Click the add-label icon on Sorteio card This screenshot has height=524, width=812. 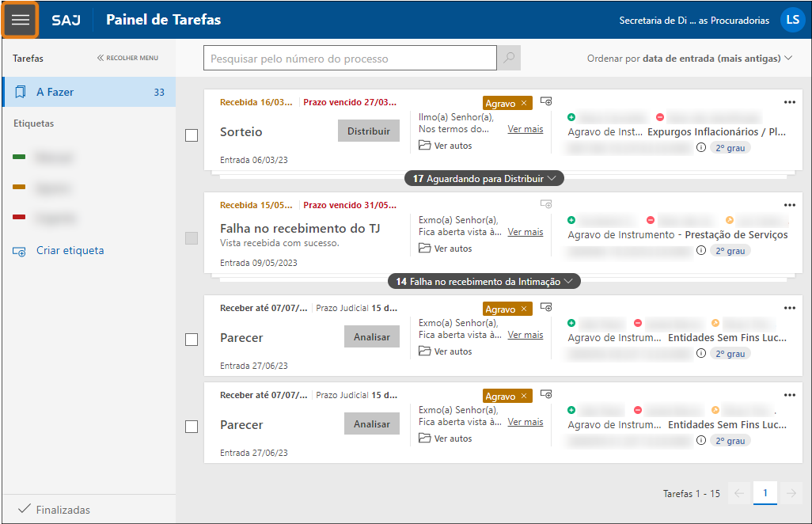pos(546,101)
